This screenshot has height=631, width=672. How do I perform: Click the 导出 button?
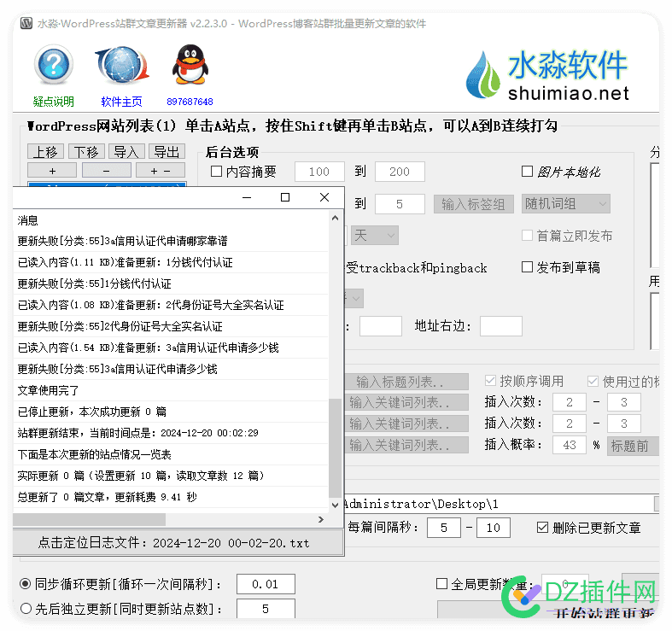click(x=167, y=152)
